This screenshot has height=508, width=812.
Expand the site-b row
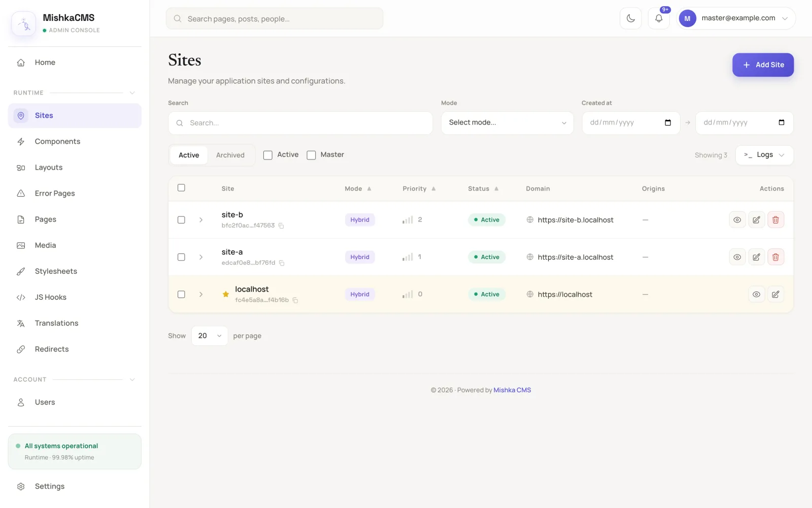201,220
